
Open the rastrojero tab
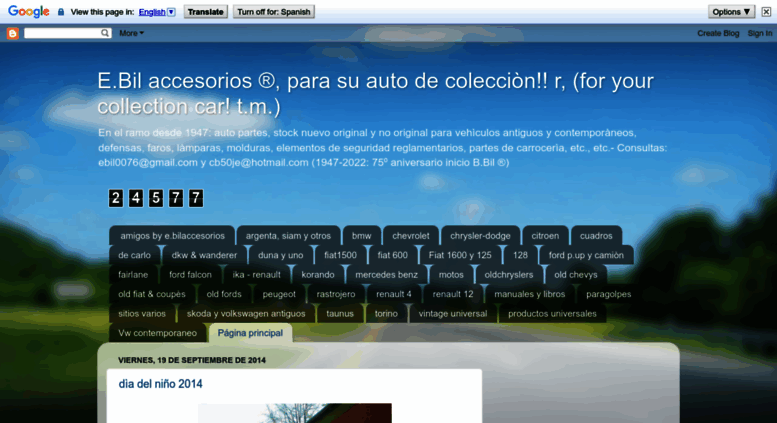click(x=336, y=294)
